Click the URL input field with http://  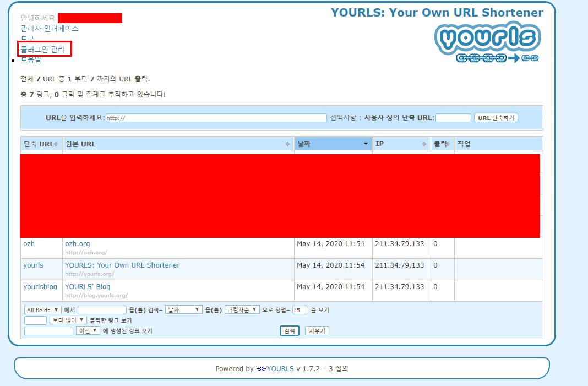tap(216, 118)
